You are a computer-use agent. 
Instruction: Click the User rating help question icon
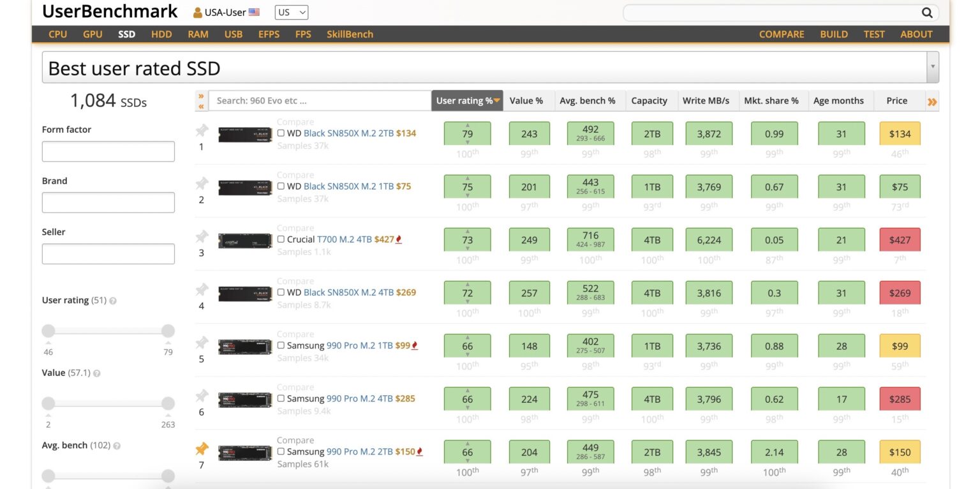pyautogui.click(x=113, y=301)
